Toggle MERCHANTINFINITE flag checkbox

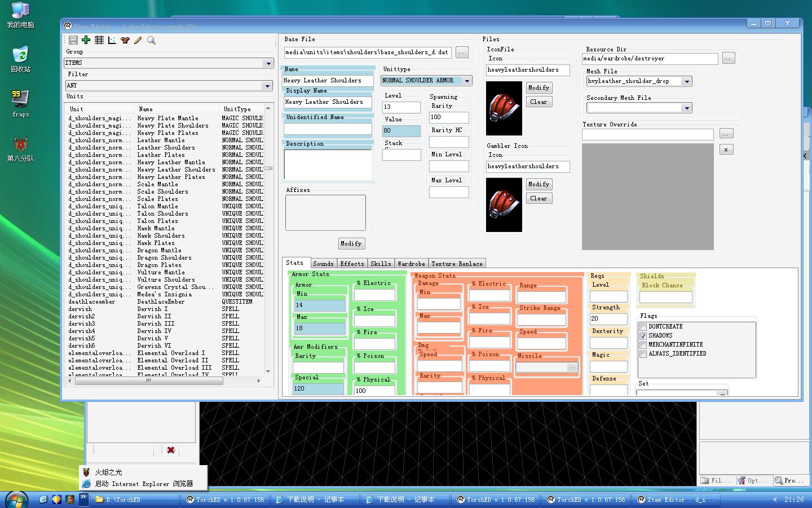click(x=643, y=345)
